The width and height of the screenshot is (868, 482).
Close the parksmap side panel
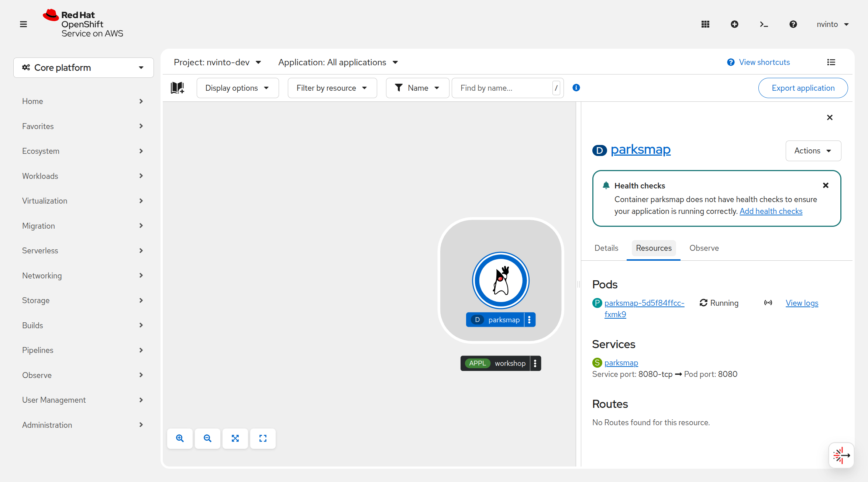830,117
